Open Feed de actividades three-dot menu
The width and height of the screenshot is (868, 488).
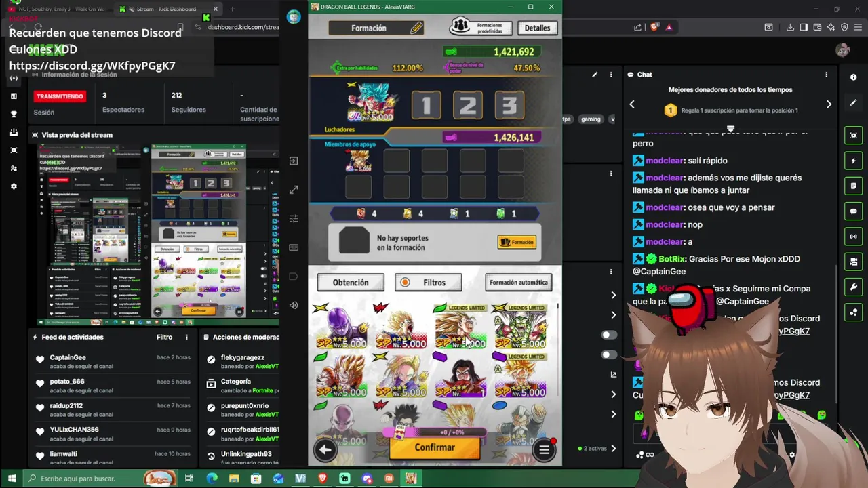click(x=186, y=337)
